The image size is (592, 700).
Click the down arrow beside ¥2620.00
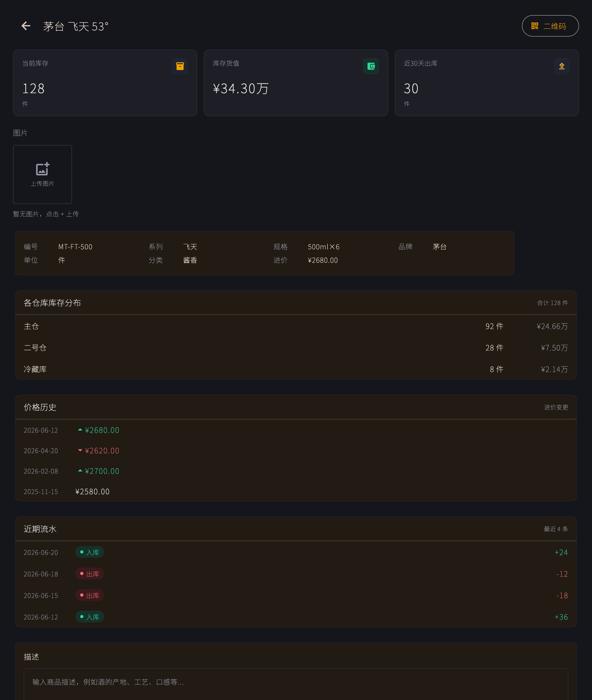[x=80, y=450]
